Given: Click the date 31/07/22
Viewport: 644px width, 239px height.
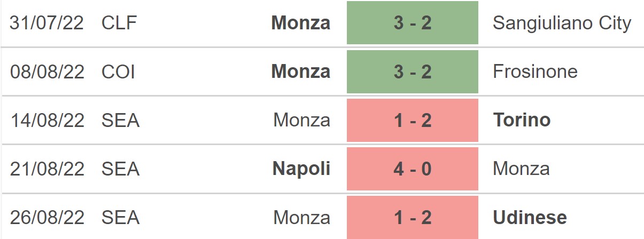Looking at the screenshot, I should (47, 23).
